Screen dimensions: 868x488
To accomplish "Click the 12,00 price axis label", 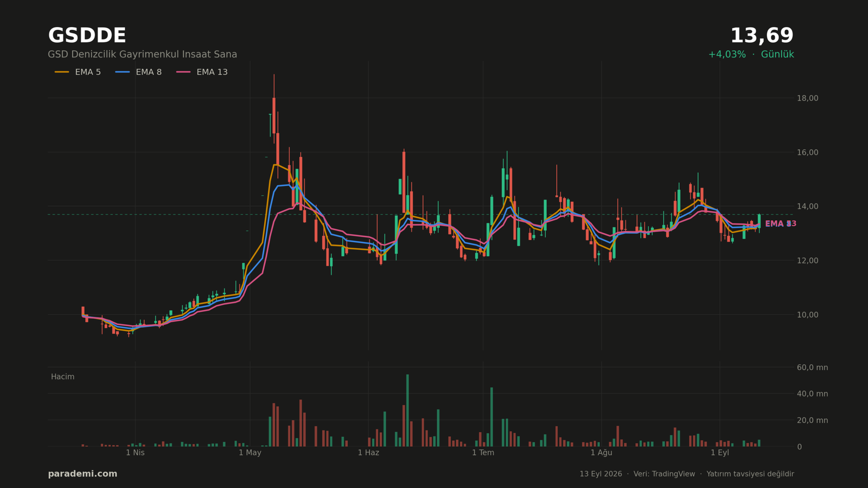I will coord(807,261).
